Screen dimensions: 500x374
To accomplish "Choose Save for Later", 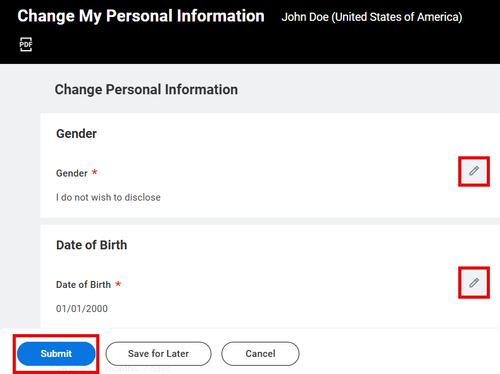I will [158, 353].
